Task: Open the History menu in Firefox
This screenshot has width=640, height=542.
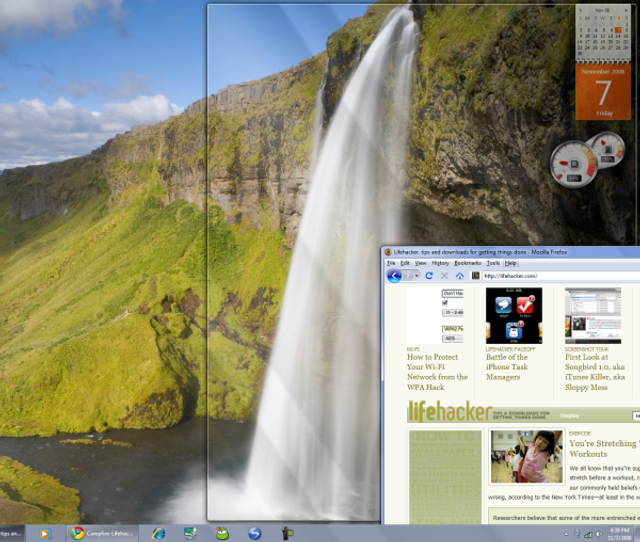Action: pyautogui.click(x=440, y=263)
